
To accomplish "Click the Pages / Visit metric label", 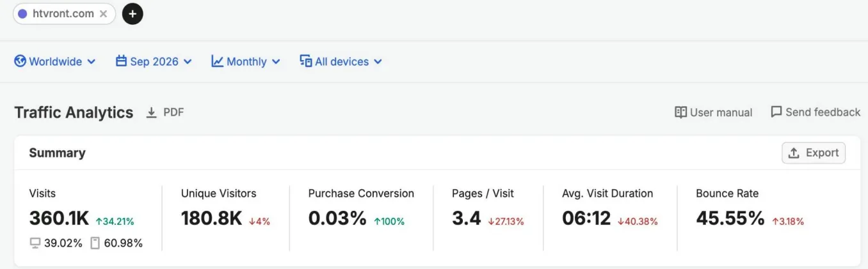I will coord(483,194).
